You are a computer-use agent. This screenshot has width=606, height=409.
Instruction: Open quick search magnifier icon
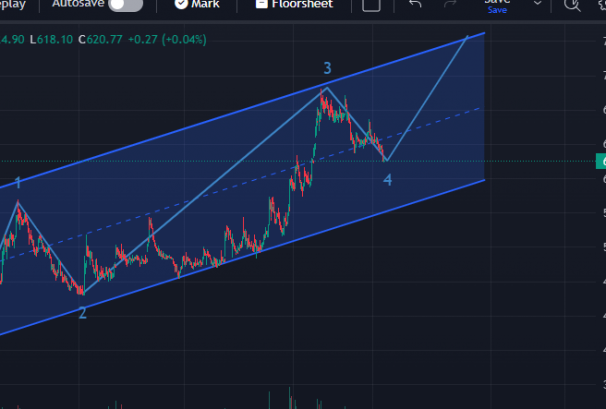click(572, 6)
